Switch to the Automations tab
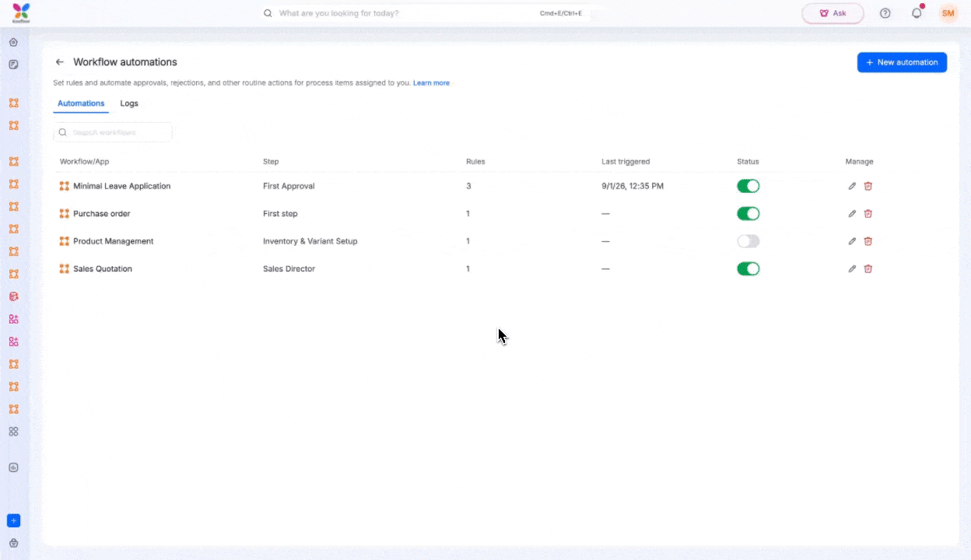Viewport: 971px width, 560px height. click(81, 103)
